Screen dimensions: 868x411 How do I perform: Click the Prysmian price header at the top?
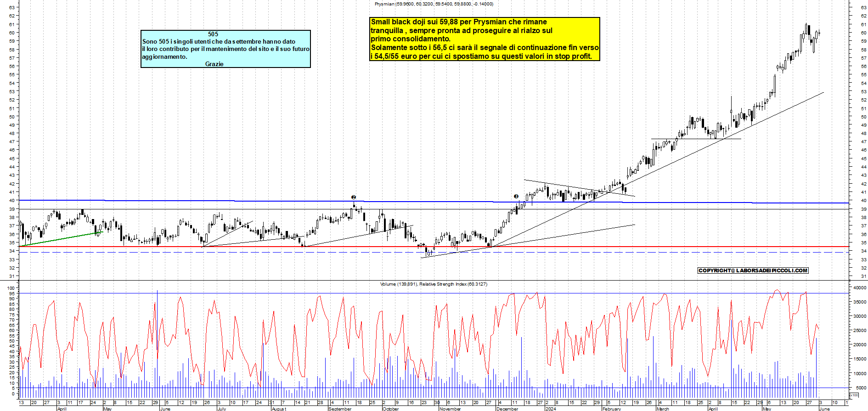tap(434, 4)
